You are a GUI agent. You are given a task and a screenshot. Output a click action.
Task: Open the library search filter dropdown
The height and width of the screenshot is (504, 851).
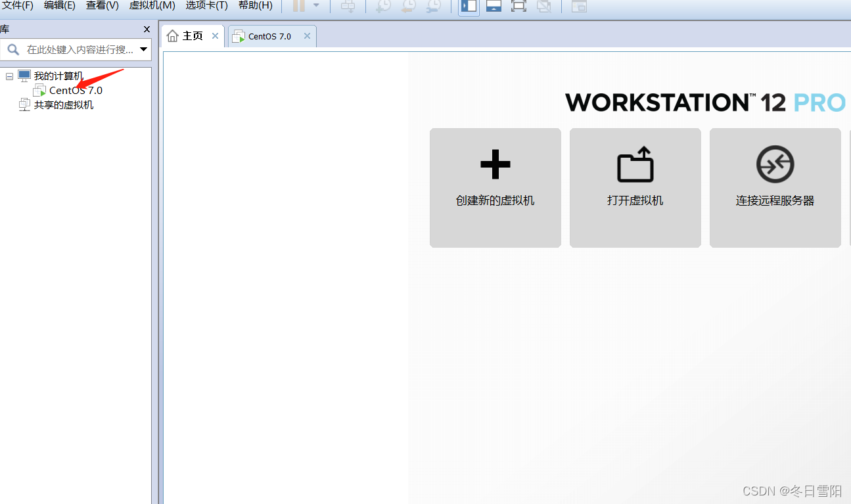[x=144, y=49]
